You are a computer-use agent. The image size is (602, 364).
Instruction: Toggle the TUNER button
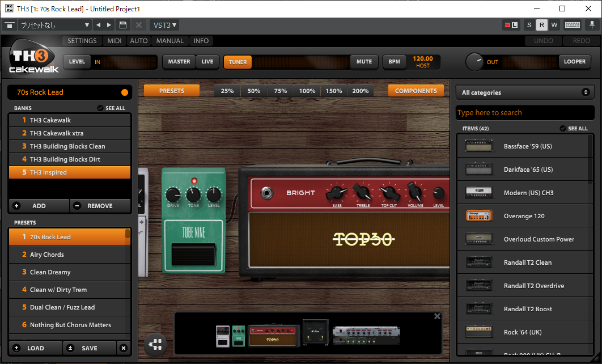click(x=238, y=62)
